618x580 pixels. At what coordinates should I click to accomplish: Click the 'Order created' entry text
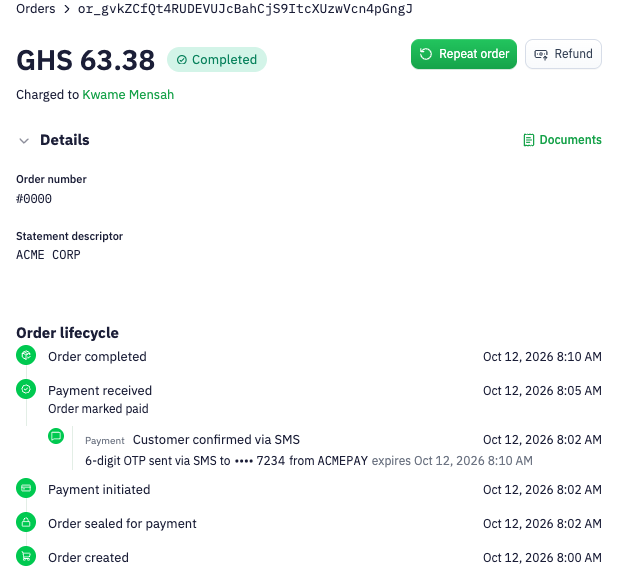click(x=88, y=558)
